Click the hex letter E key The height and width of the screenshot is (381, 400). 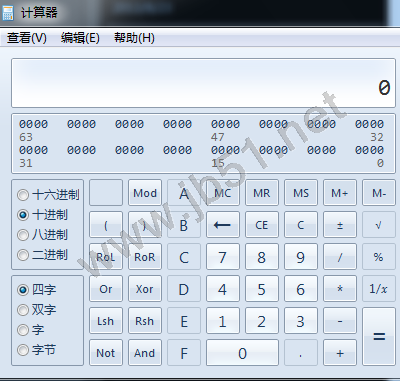184,321
